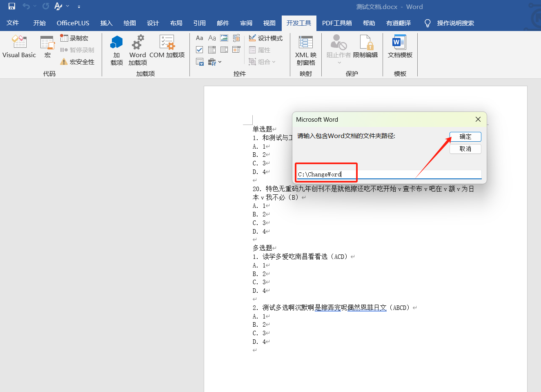This screenshot has width=541, height=392.
Task: Open Word Add-ins (Word 加载项)
Action: point(138,51)
